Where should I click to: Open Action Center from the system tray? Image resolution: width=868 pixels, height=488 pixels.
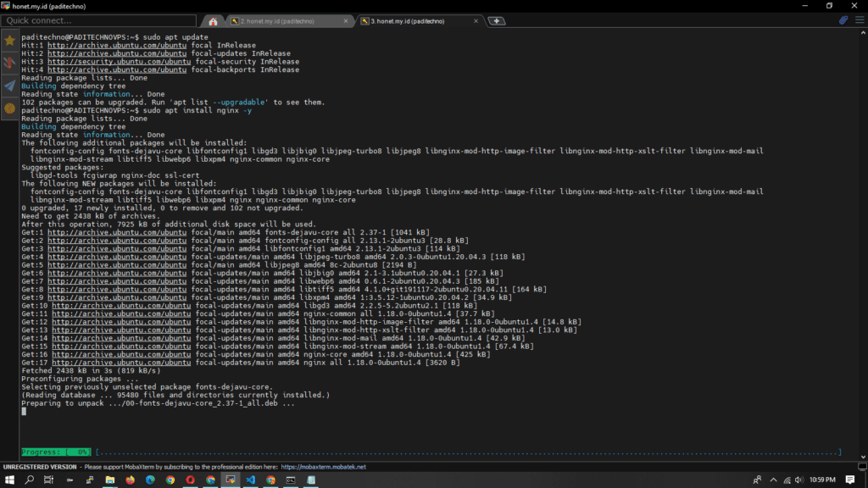point(850,480)
